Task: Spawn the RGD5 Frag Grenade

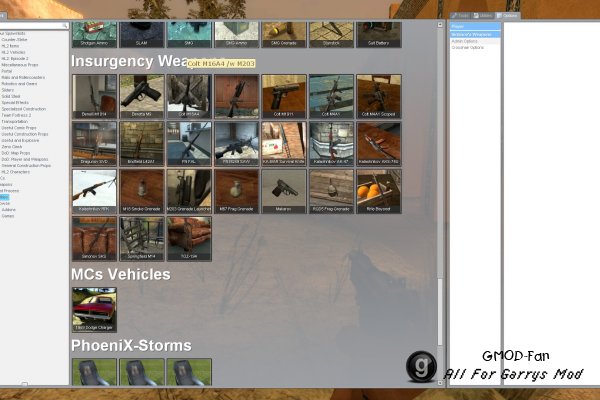Action: (331, 191)
